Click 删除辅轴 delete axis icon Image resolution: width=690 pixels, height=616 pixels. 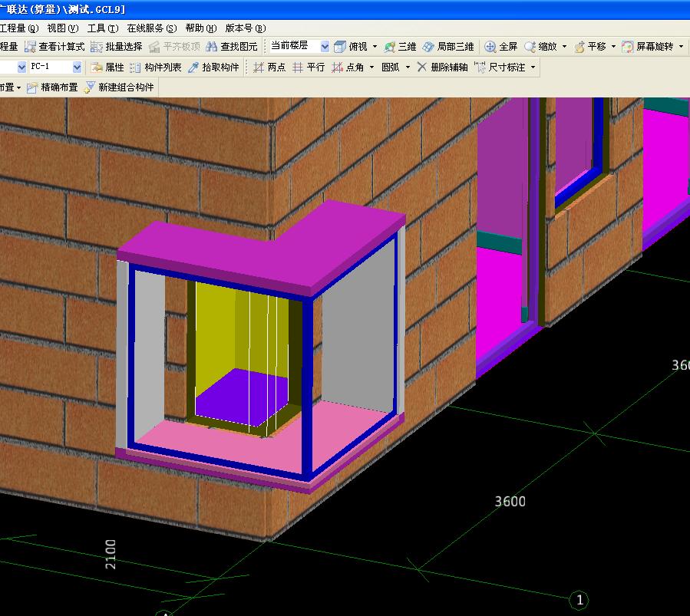pos(421,68)
